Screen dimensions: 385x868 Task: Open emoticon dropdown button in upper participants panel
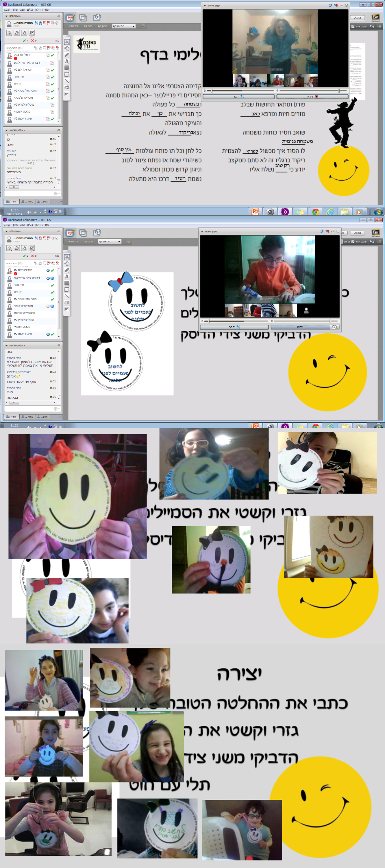click(x=10, y=33)
